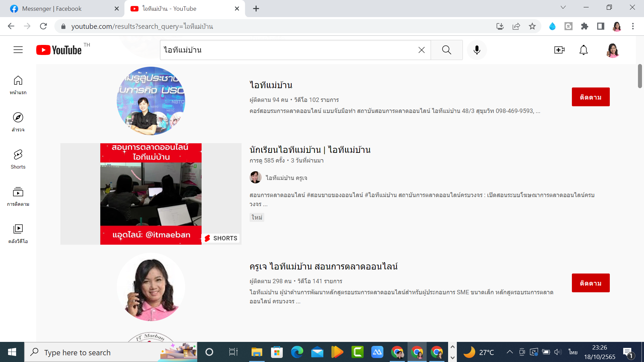This screenshot has height=362, width=644.
Task: Open a new browser tab
Action: [256, 9]
